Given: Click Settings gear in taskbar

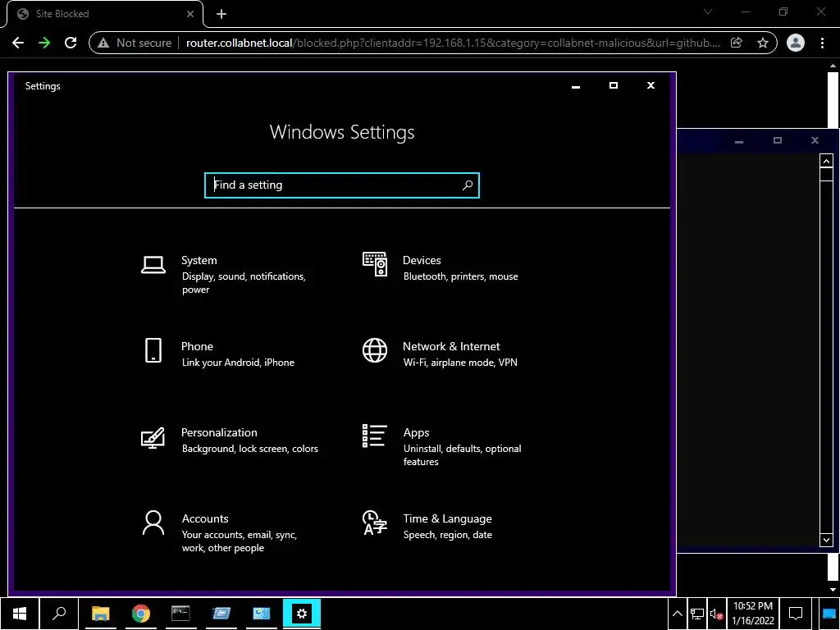Looking at the screenshot, I should (302, 614).
